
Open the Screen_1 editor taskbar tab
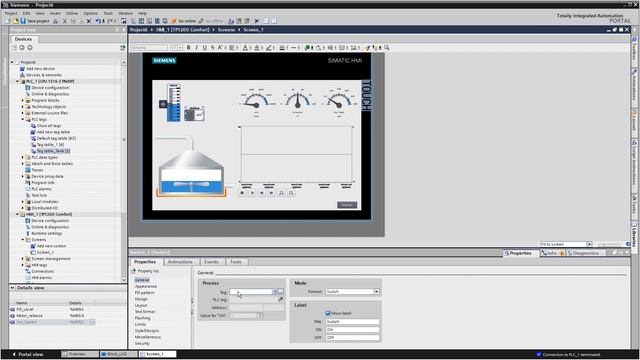tap(158, 354)
